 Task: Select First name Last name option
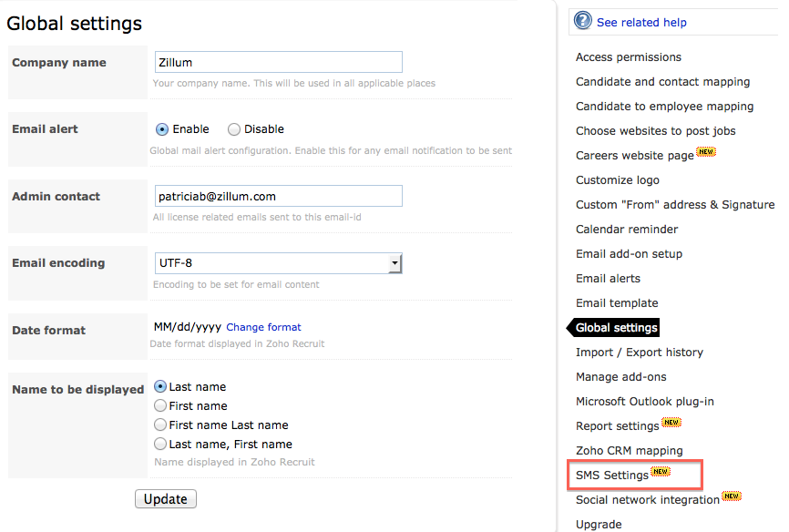point(161,425)
